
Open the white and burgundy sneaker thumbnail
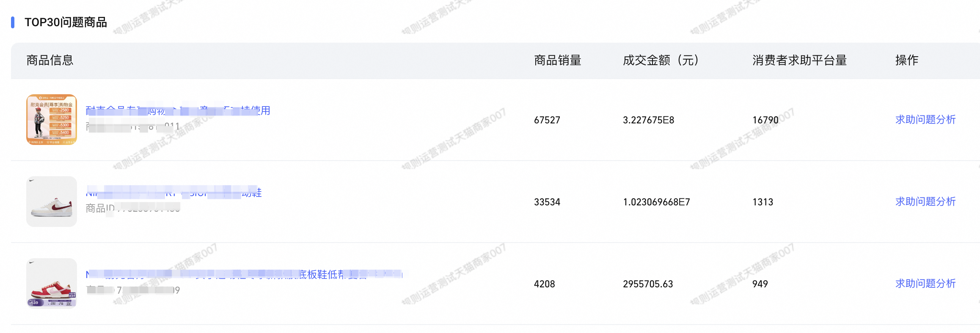point(52,202)
